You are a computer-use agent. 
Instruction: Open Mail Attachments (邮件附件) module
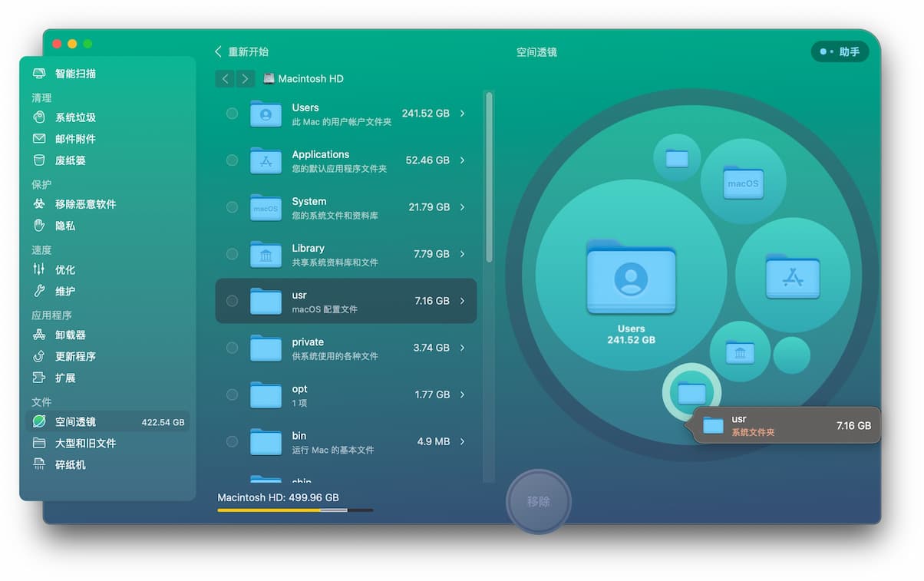pos(74,139)
